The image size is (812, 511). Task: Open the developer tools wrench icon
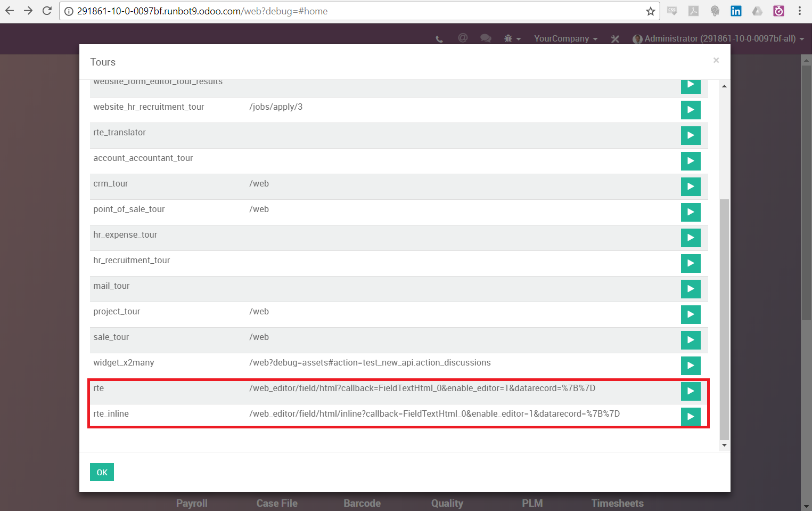tap(615, 38)
